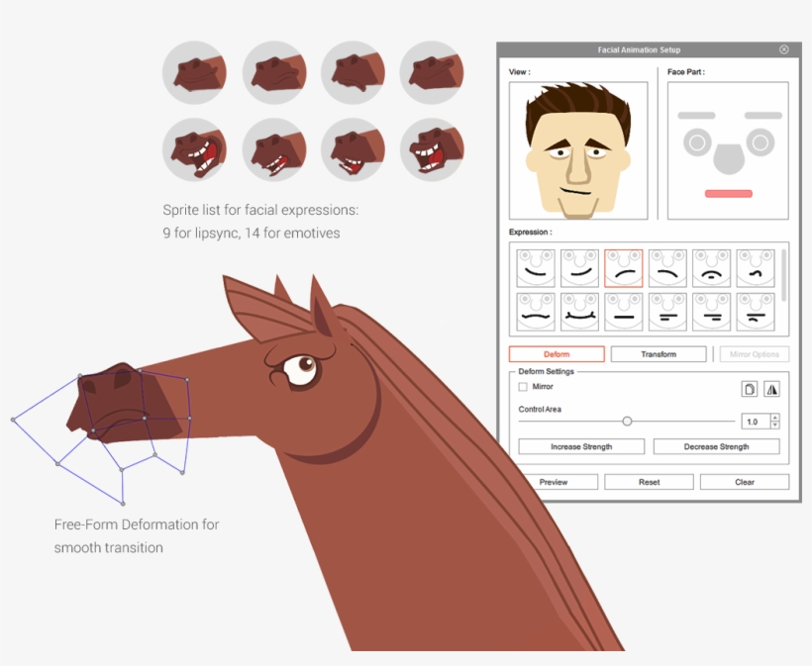The image size is (812, 666).
Task: Select the left eyebrow in Face Part panel
Action: click(x=696, y=115)
